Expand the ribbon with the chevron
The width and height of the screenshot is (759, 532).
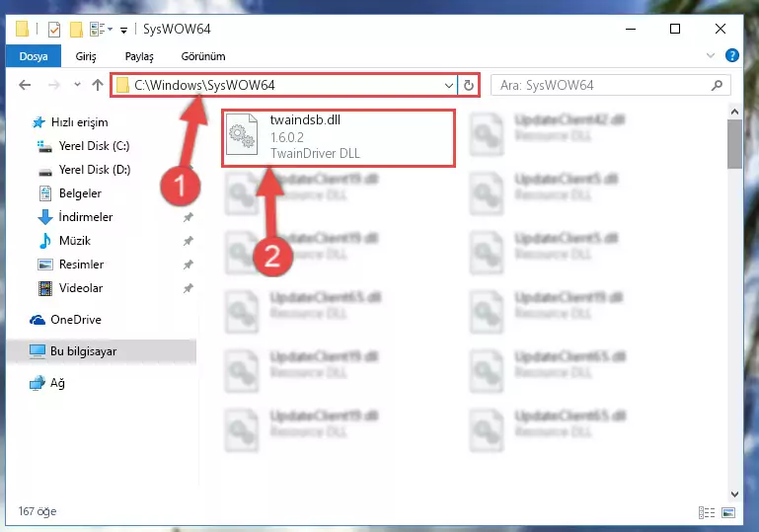point(710,55)
